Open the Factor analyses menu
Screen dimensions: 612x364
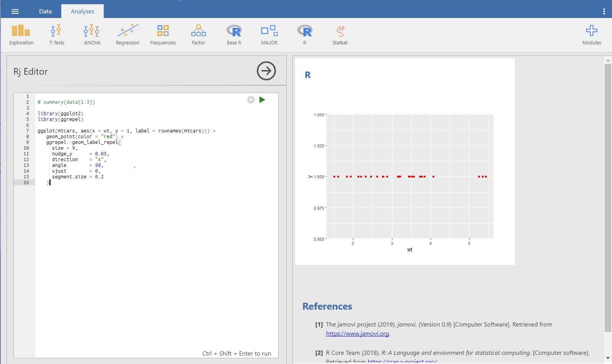tap(198, 35)
